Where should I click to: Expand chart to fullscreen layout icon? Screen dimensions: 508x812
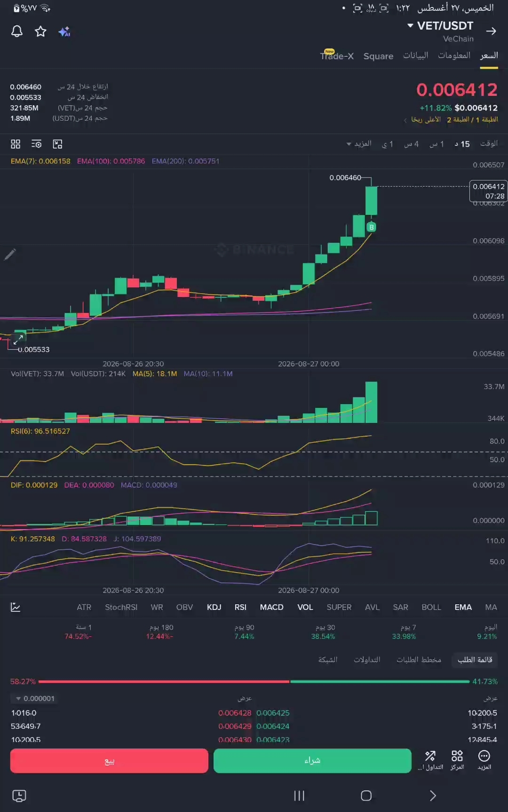[57, 144]
